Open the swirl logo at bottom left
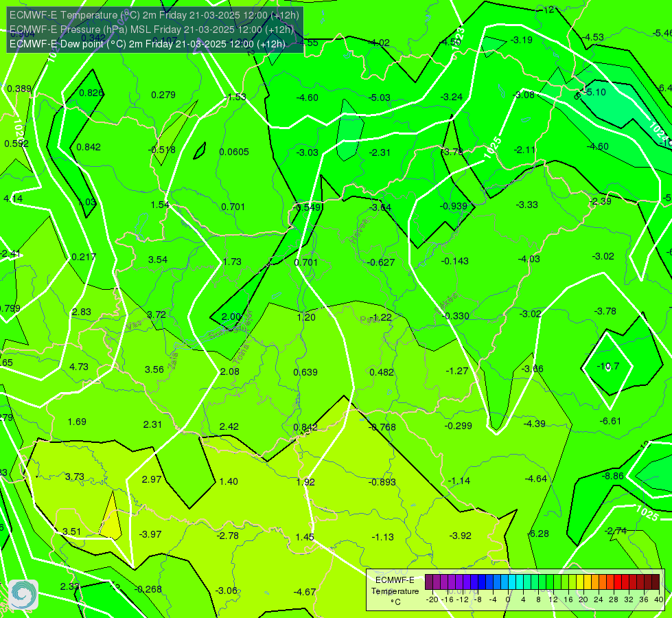672x618 pixels. (23, 595)
